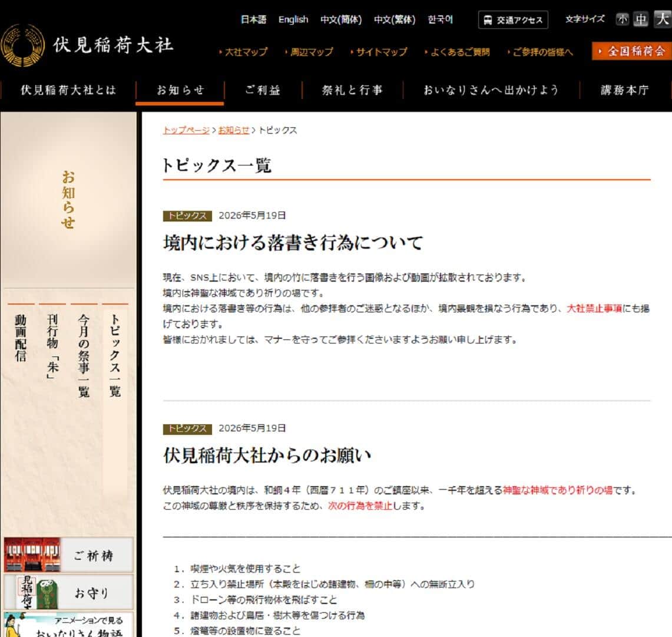Click 伏見稲荷大社からのお願い heading
This screenshot has height=637, width=672.
click(267, 456)
